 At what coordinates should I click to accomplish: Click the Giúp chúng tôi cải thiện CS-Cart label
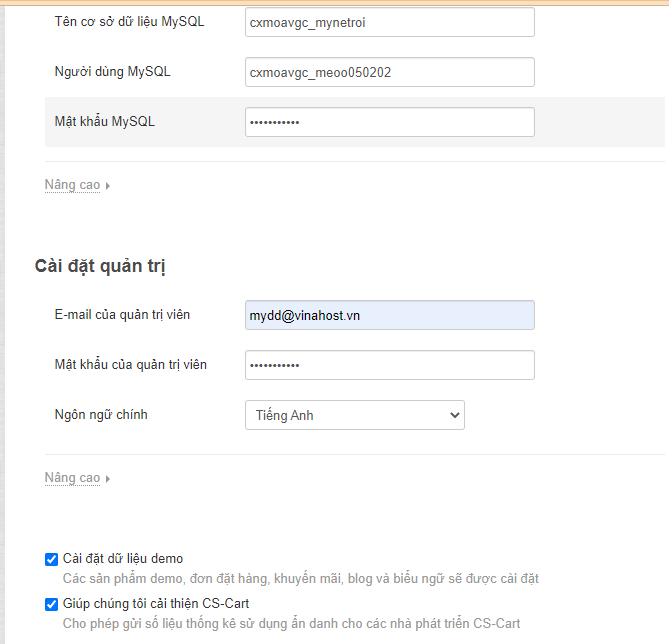pyautogui.click(x=156, y=604)
